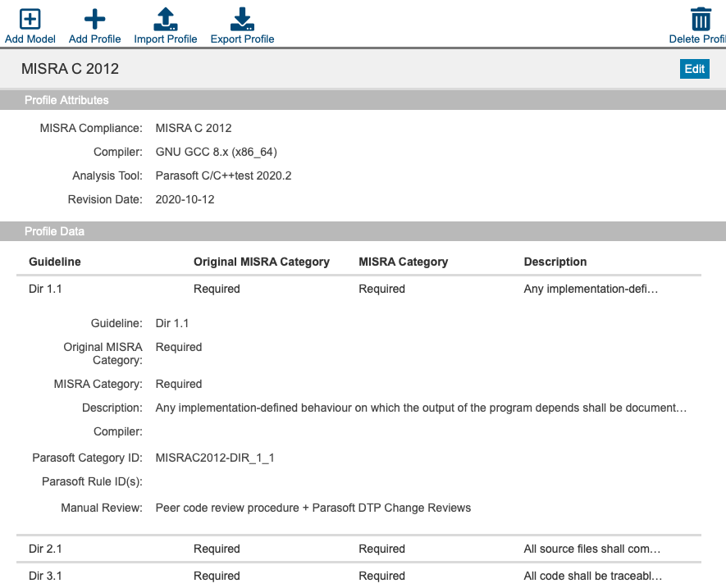The height and width of the screenshot is (588, 726).
Task: Select the compiler value GNU GCC 8.x (x86_64)
Action: point(217,152)
